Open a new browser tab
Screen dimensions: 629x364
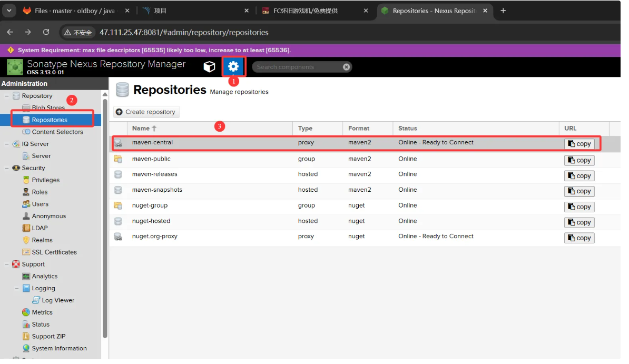coord(503,11)
